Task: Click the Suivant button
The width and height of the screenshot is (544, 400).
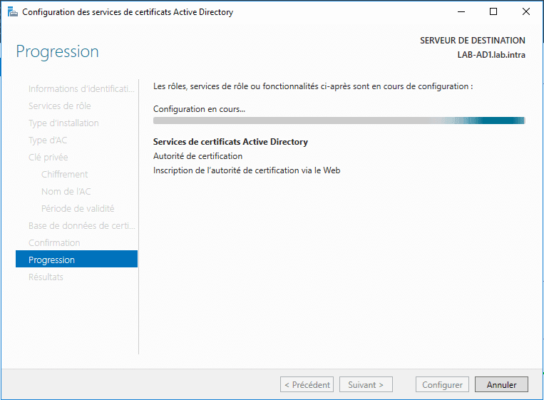Action: click(366, 384)
